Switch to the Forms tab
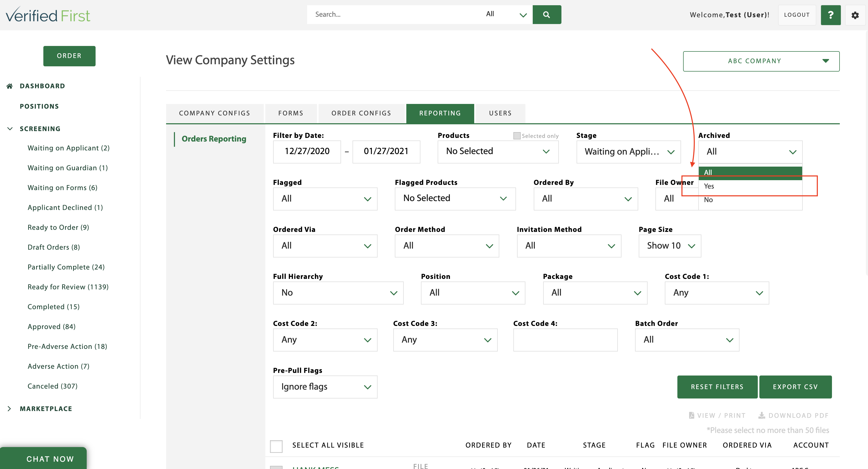868x469 pixels. [291, 113]
